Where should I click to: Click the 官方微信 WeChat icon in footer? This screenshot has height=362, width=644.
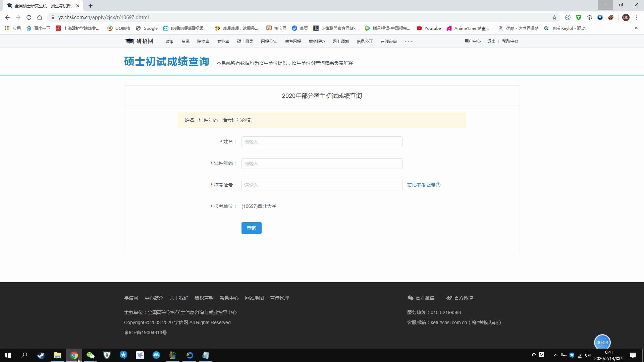click(x=410, y=298)
